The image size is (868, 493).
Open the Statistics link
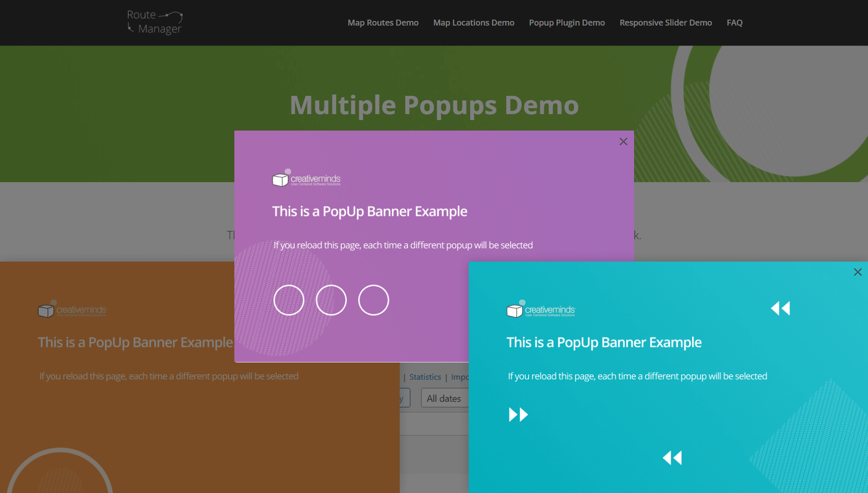click(425, 377)
